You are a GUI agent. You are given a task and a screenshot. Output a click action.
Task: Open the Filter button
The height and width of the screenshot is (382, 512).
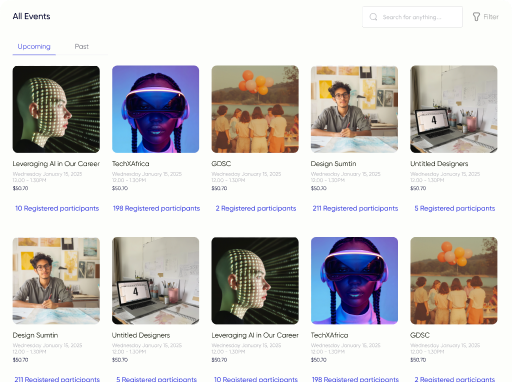[486, 17]
